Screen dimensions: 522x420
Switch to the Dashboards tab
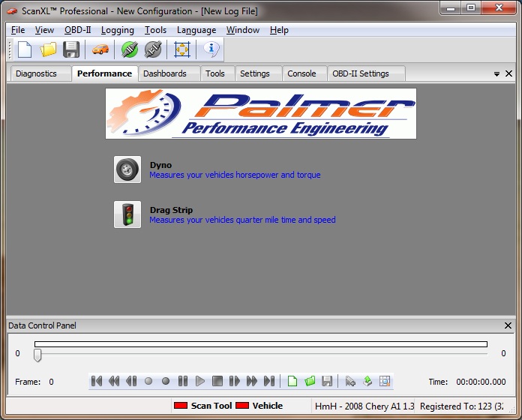[x=165, y=73]
